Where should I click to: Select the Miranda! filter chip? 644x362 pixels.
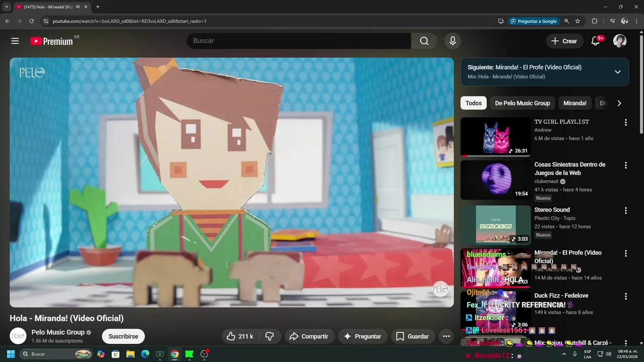[x=575, y=103]
